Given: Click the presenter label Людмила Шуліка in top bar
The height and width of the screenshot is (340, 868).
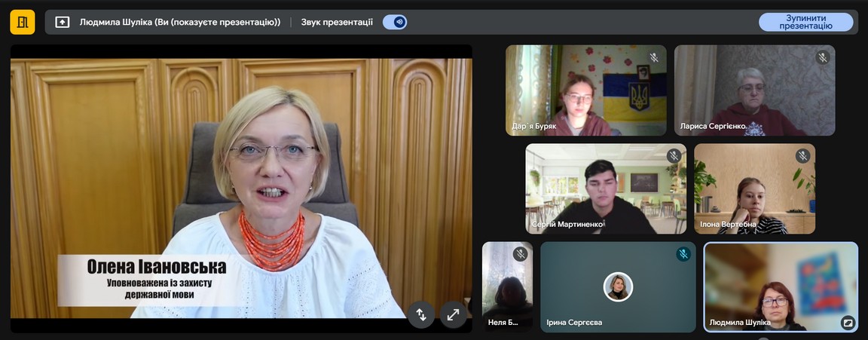Looking at the screenshot, I should [x=179, y=22].
